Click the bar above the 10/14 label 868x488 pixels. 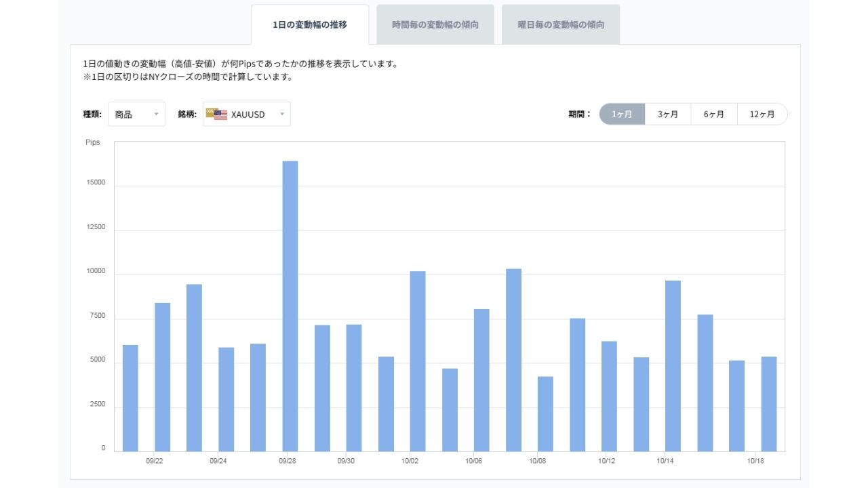(x=673, y=366)
